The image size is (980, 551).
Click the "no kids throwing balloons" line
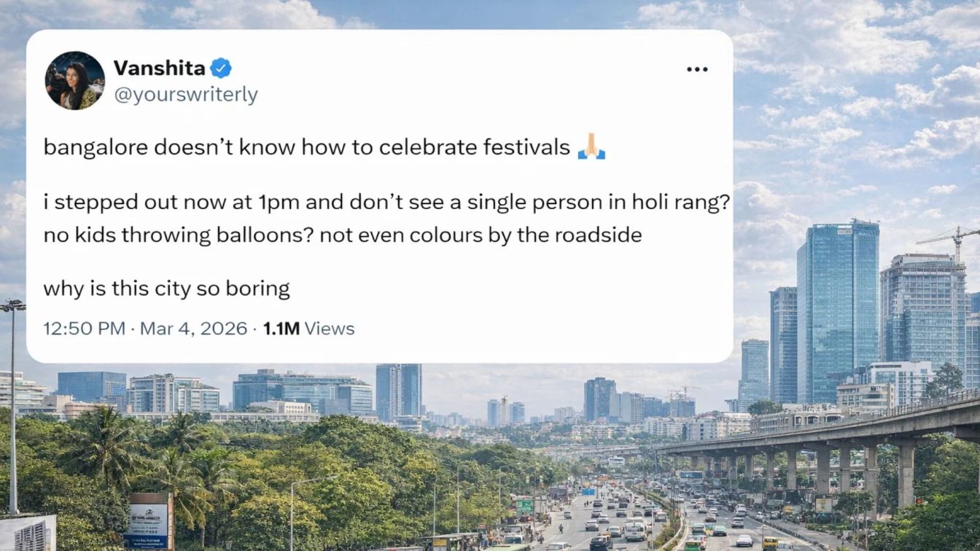[342, 236]
